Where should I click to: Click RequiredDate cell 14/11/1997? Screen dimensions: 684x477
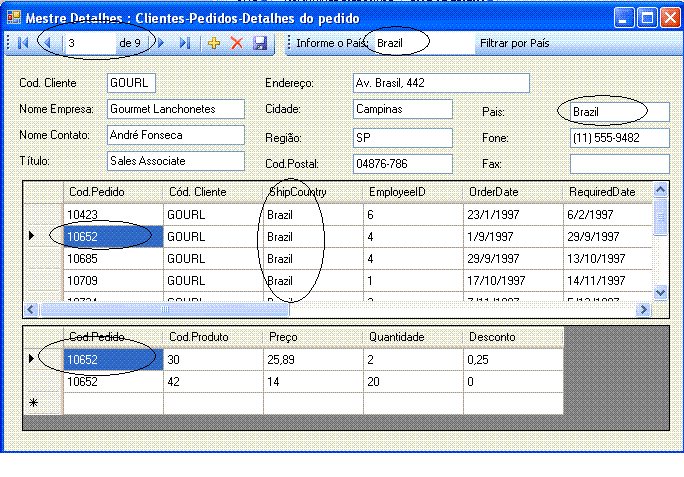[608, 281]
